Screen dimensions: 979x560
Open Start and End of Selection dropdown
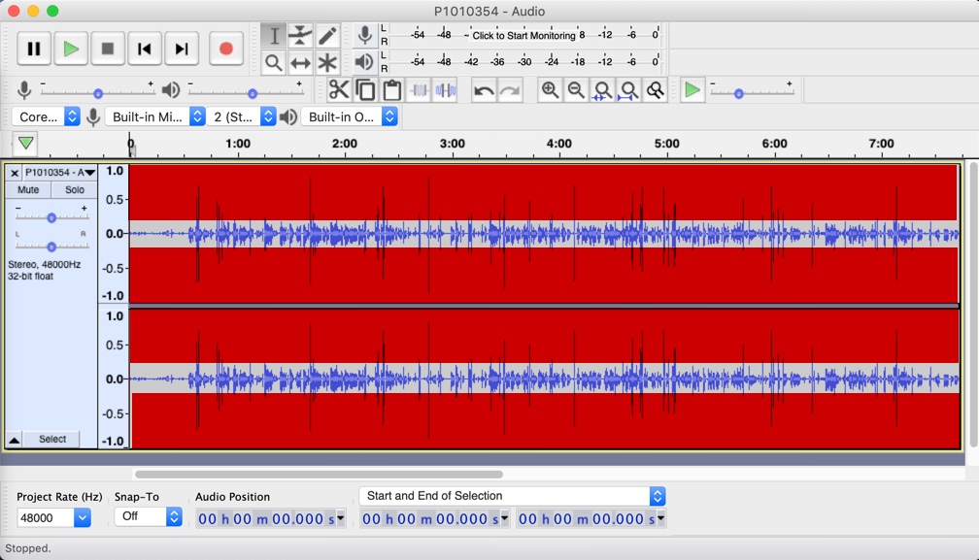pyautogui.click(x=513, y=496)
